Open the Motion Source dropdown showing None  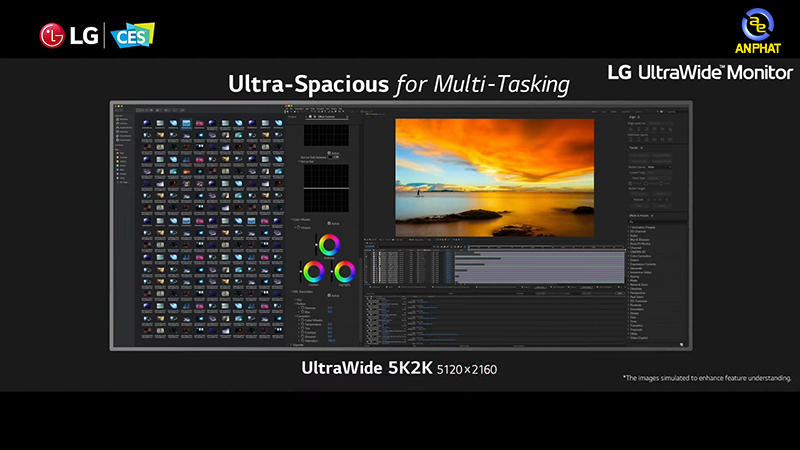tap(659, 167)
